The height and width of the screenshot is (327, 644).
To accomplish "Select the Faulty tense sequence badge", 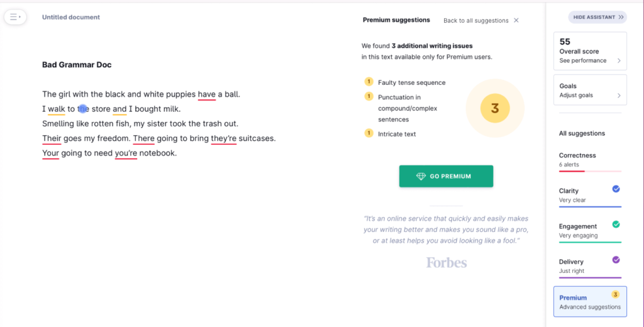I will [x=369, y=82].
